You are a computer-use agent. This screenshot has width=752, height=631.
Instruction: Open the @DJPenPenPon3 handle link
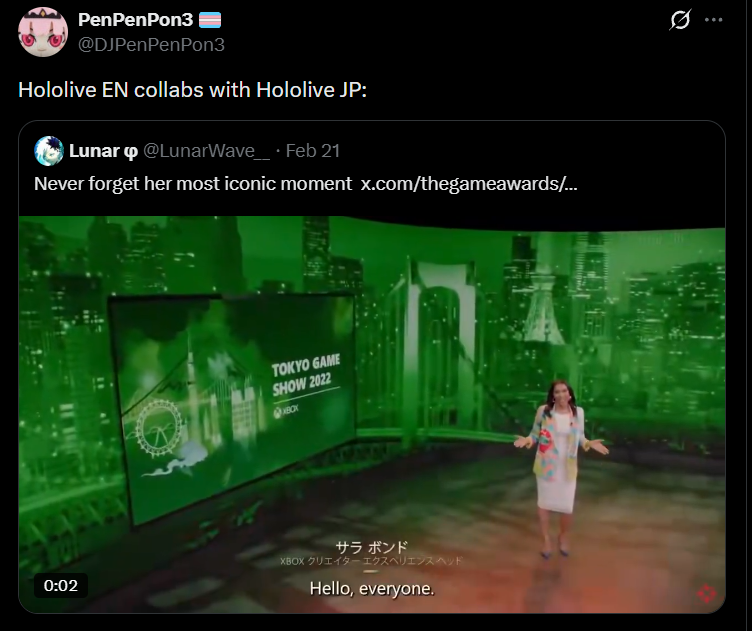tap(151, 45)
